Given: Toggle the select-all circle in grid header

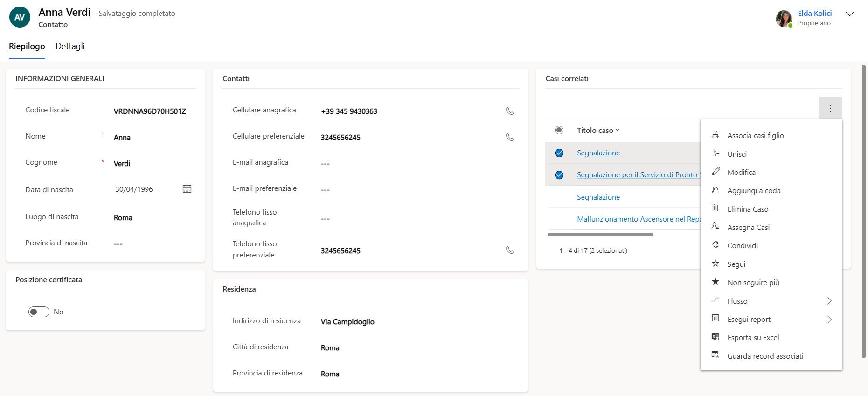Looking at the screenshot, I should [x=559, y=130].
